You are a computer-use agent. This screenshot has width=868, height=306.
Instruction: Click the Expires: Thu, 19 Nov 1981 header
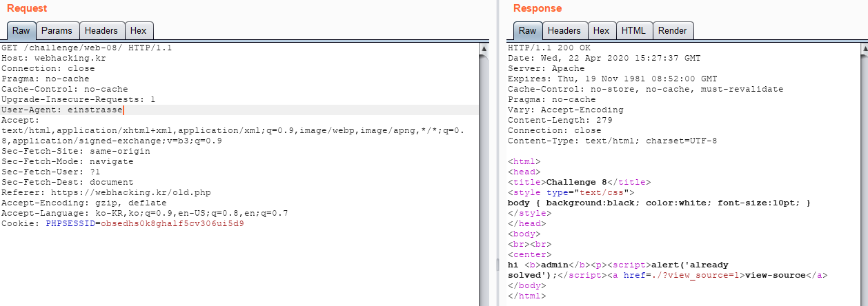[x=613, y=79]
